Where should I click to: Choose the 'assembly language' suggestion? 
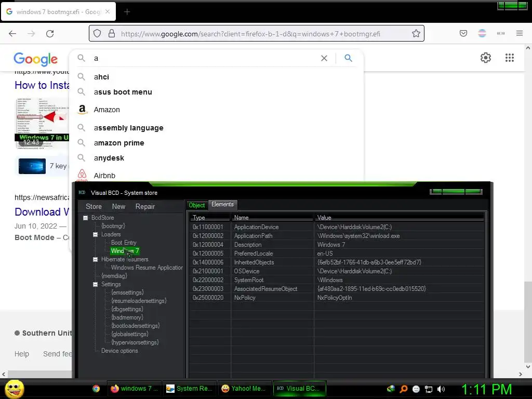pos(217,128)
